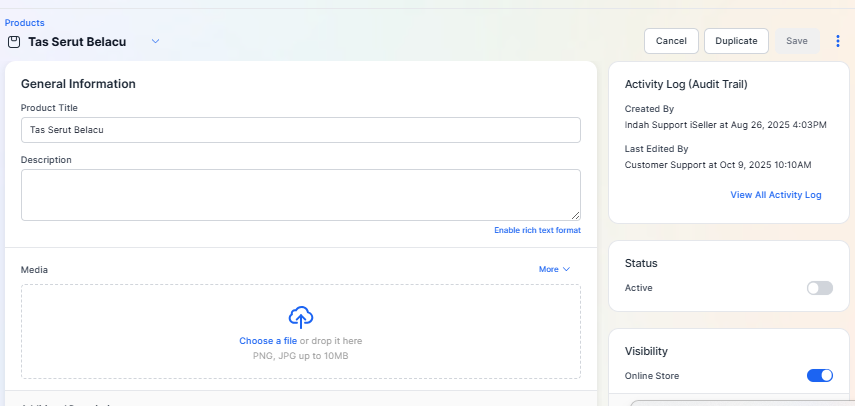Open the View All Activity Log link
The width and height of the screenshot is (855, 406).
[775, 195]
